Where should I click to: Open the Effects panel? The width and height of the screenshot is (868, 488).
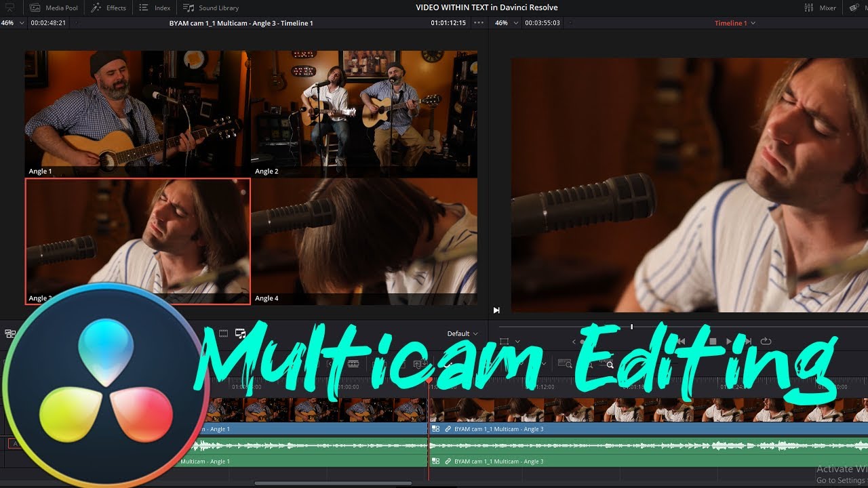pyautogui.click(x=108, y=7)
